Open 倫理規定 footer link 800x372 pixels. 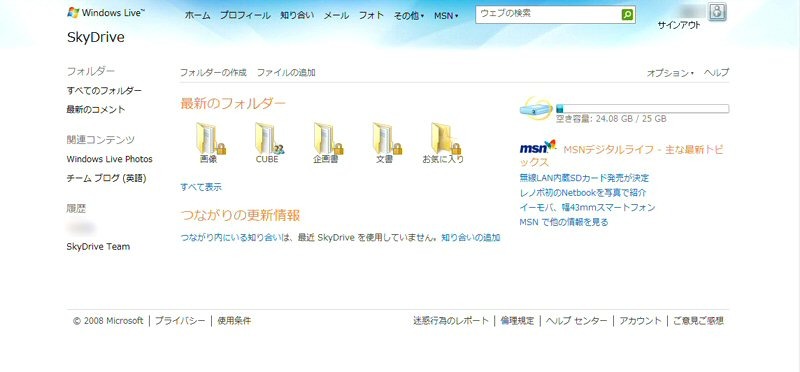tap(517, 321)
